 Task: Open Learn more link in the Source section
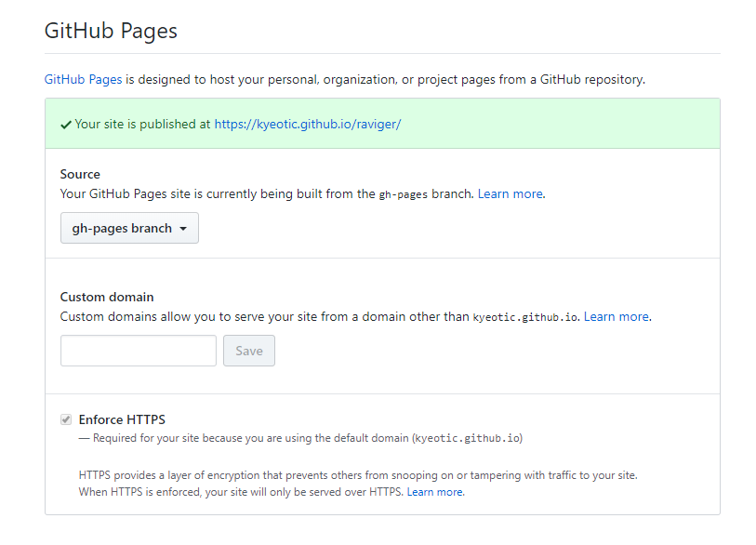tap(510, 194)
